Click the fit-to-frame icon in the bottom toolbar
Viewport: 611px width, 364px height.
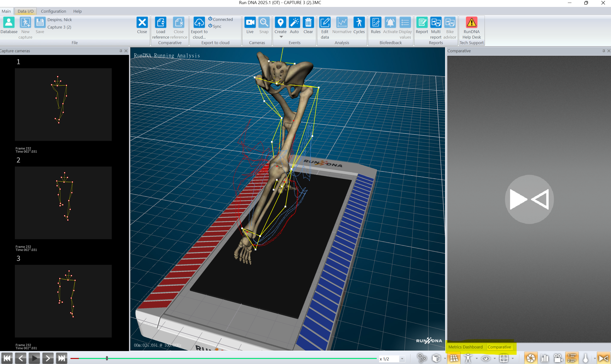point(504,358)
